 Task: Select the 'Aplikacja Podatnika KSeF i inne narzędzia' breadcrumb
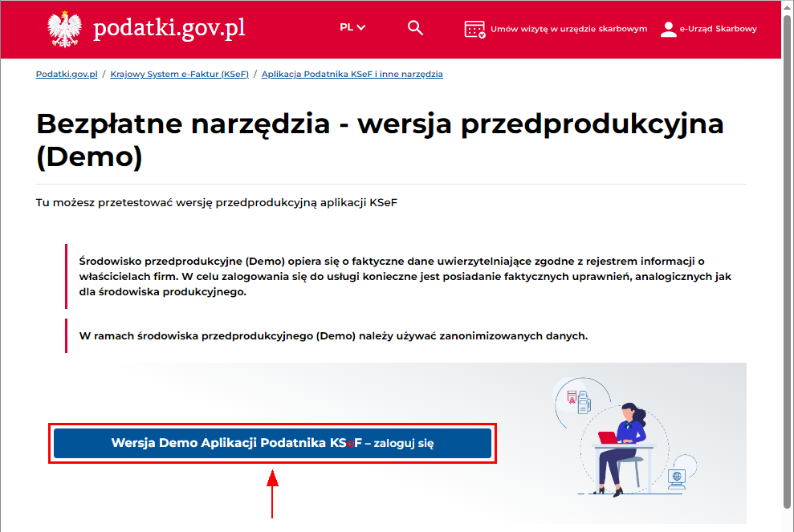(x=352, y=74)
